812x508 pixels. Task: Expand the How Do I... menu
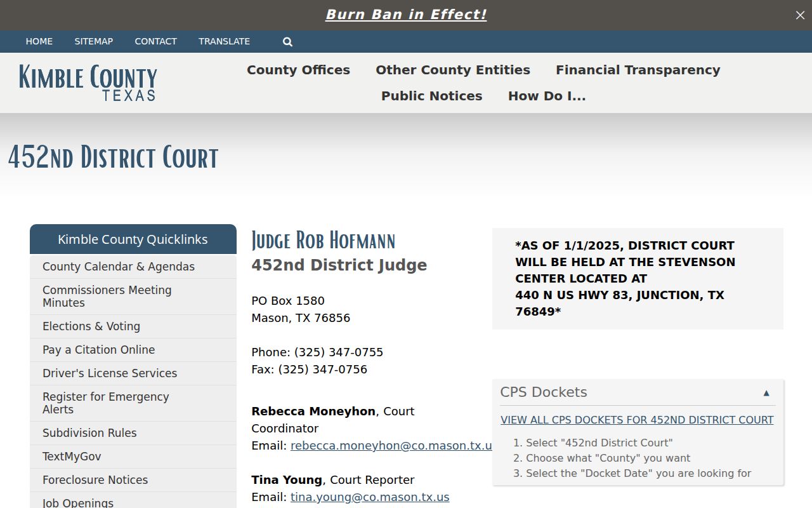pyautogui.click(x=547, y=96)
